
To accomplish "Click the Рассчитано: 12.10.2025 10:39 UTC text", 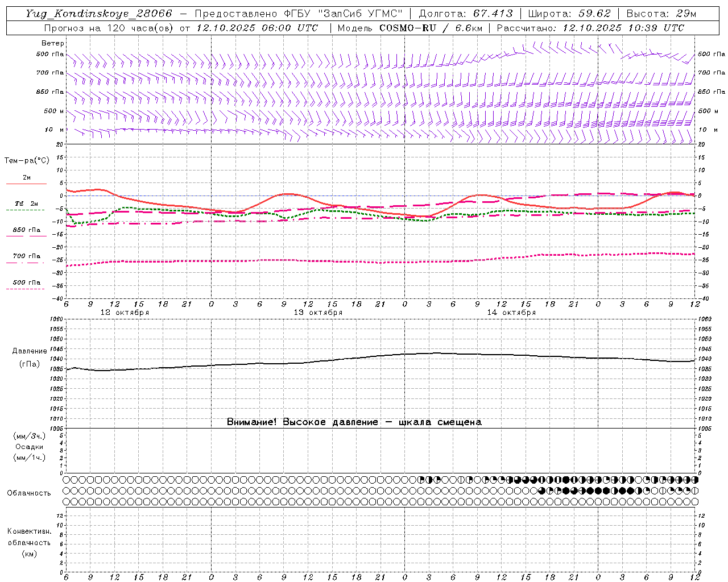I will click(x=590, y=28).
